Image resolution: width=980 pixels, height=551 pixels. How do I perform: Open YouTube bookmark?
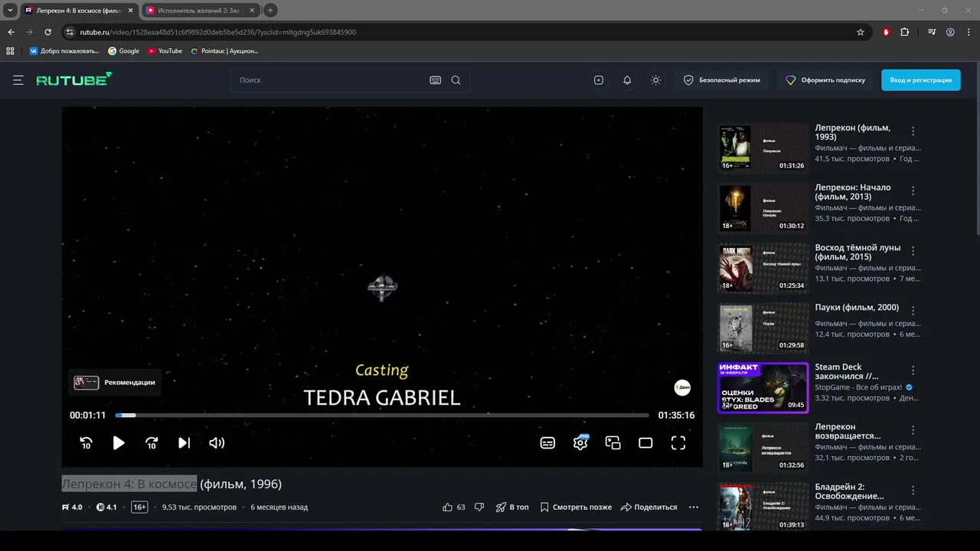[x=165, y=51]
